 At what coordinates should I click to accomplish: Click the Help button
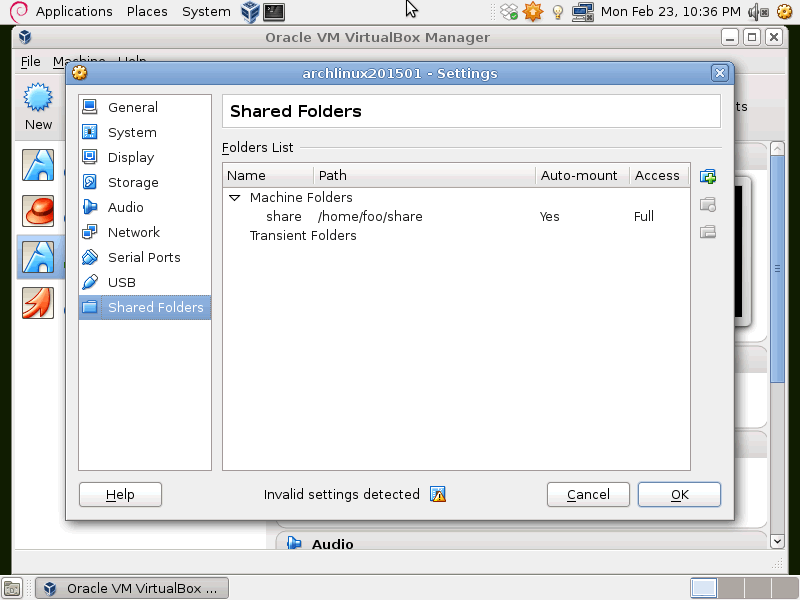(120, 494)
